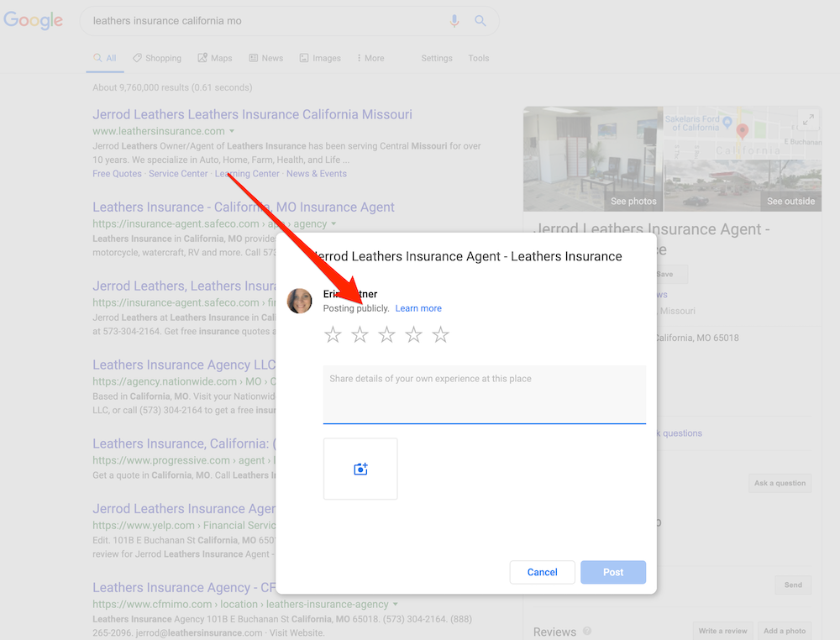The height and width of the screenshot is (640, 840).
Task: Click See outside street view image
Action: pos(790,202)
